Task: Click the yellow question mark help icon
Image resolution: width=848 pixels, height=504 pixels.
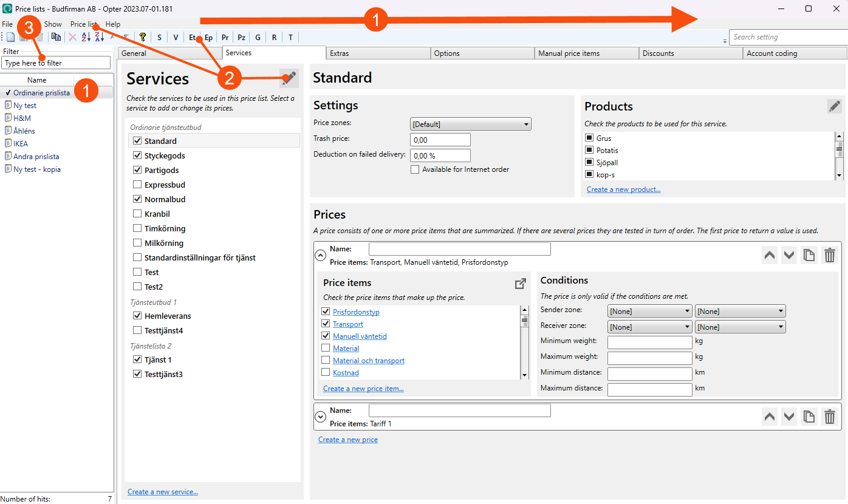Action: [x=143, y=37]
